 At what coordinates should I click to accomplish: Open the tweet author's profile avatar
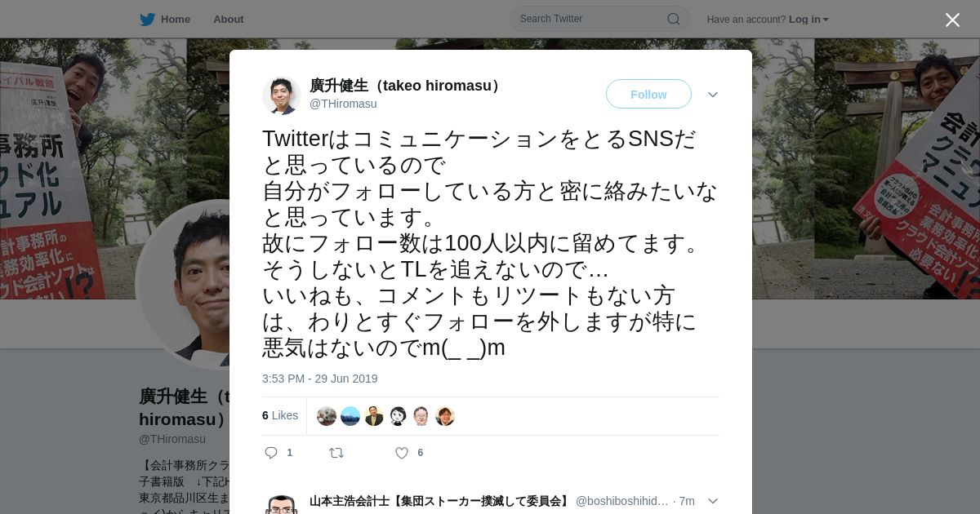[282, 95]
